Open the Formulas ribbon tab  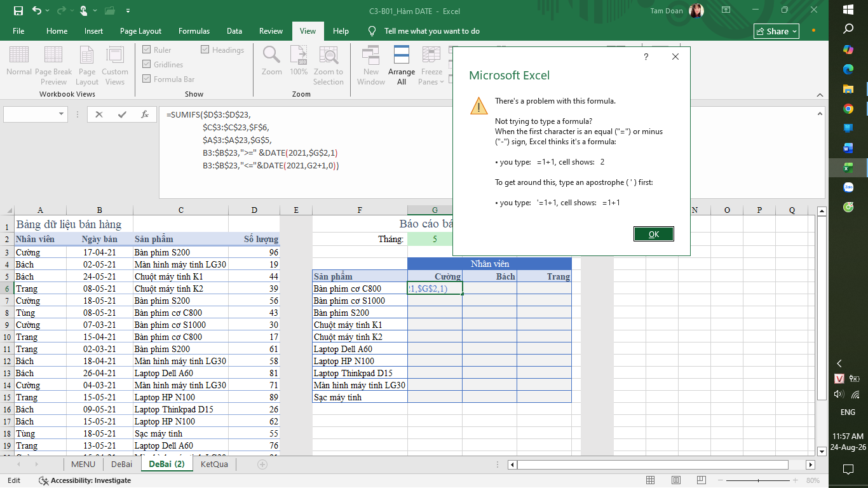(x=194, y=31)
